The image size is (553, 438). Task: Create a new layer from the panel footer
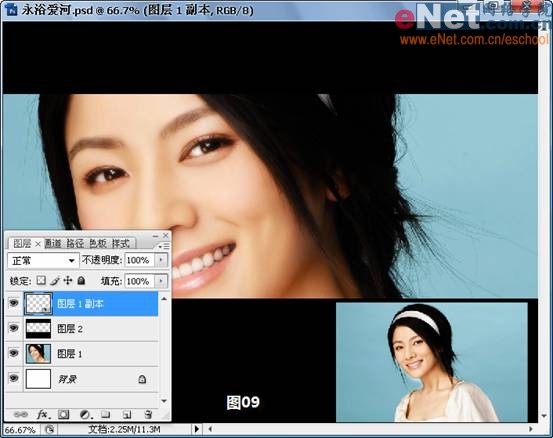click(x=127, y=415)
